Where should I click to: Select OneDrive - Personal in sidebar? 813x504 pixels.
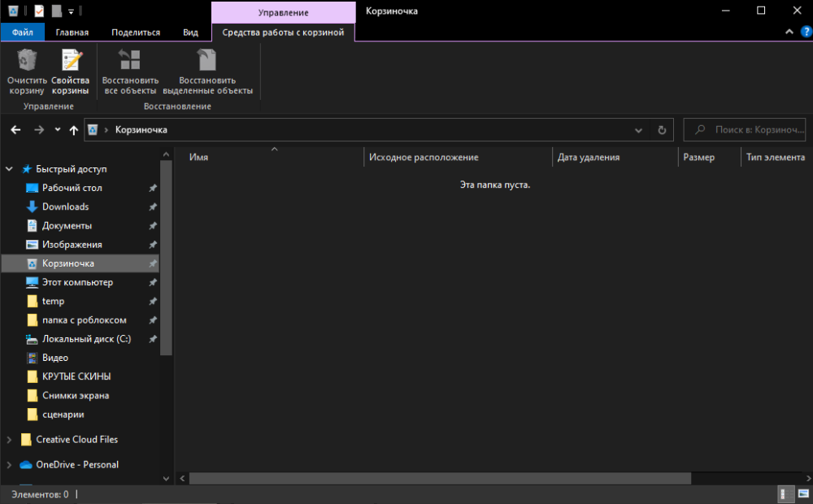click(x=77, y=465)
